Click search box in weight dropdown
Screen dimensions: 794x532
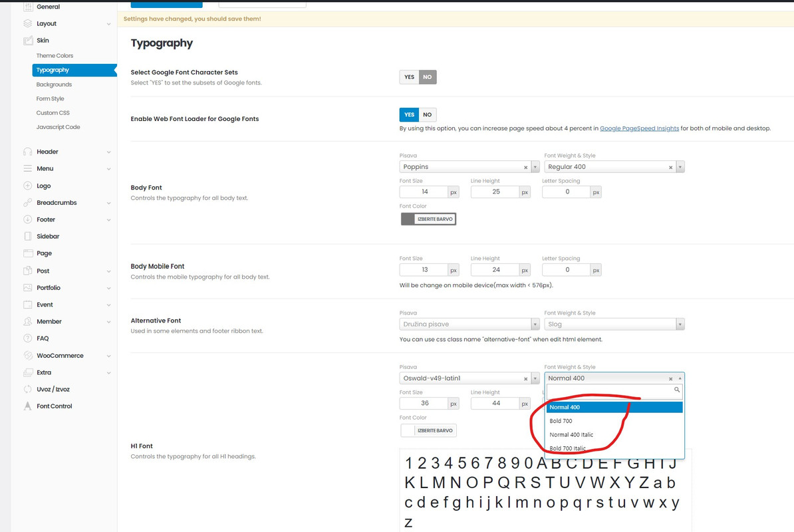tap(614, 391)
